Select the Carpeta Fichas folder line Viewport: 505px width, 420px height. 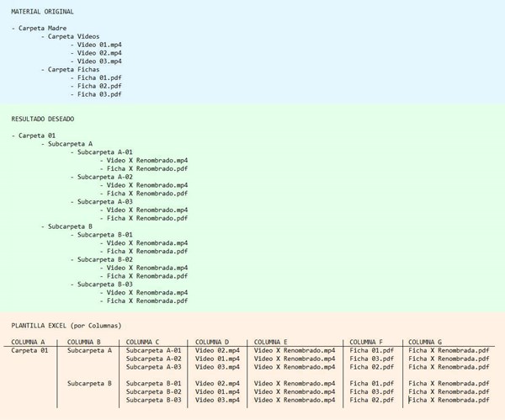click(74, 69)
